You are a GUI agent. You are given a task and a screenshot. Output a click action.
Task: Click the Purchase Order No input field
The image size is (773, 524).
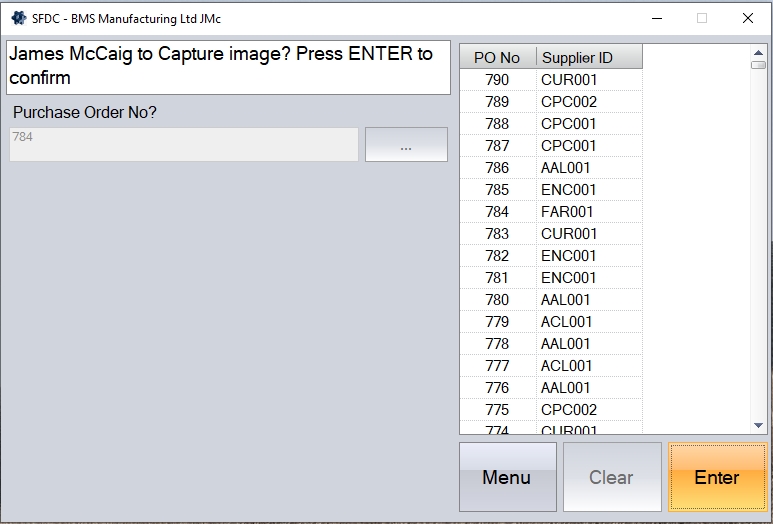(184, 144)
